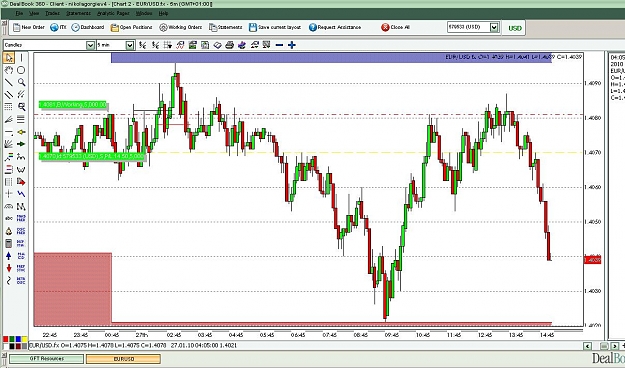The height and width of the screenshot is (368, 625).
Task: Show Open Positions
Action: coord(132,27)
